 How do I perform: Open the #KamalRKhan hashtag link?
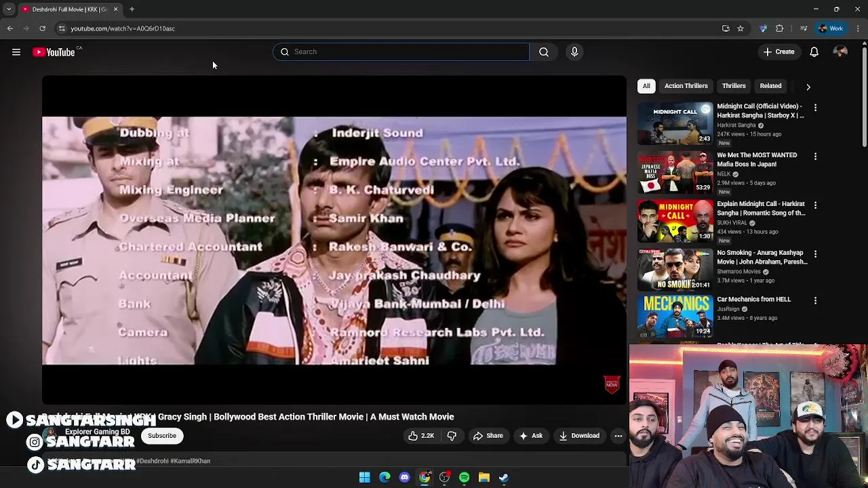[191, 461]
